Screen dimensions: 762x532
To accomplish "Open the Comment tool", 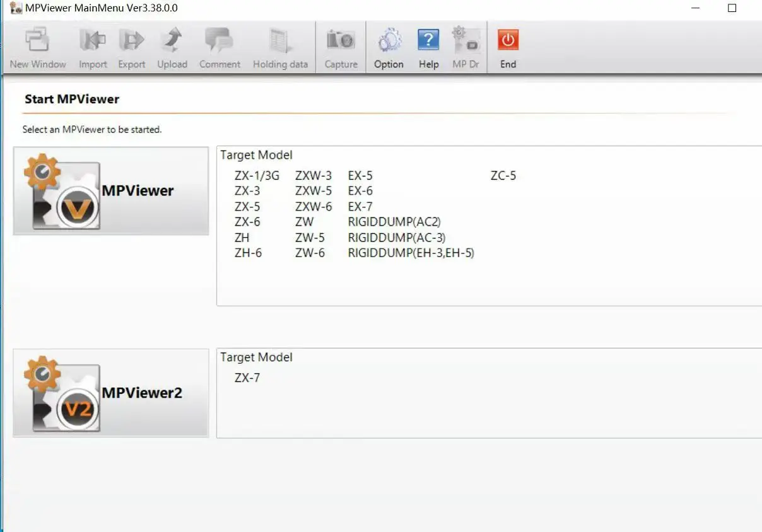I will pos(220,47).
